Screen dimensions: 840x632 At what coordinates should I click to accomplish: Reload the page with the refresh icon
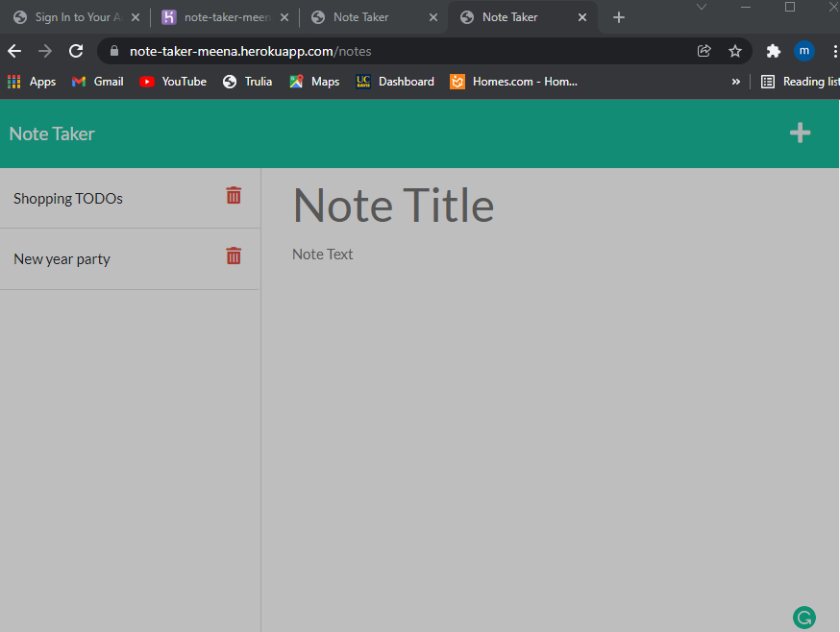point(76,50)
